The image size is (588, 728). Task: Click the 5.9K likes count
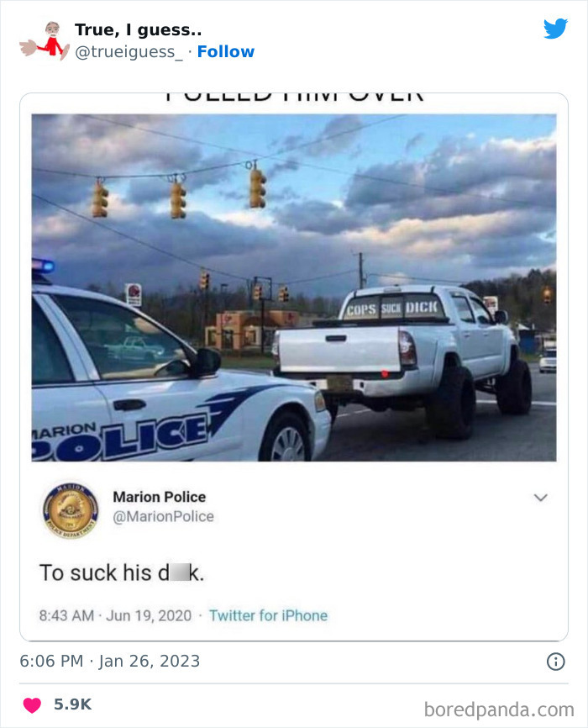(73, 704)
